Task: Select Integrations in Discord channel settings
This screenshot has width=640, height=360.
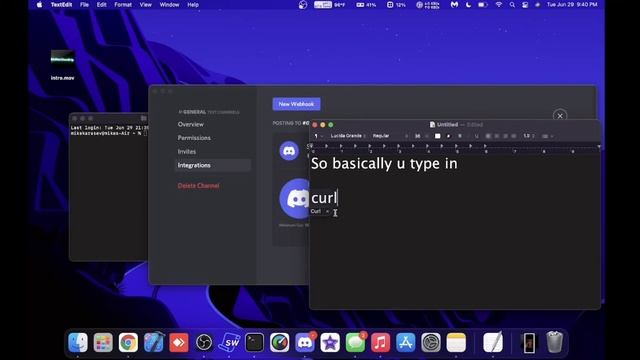Action: [213, 165]
